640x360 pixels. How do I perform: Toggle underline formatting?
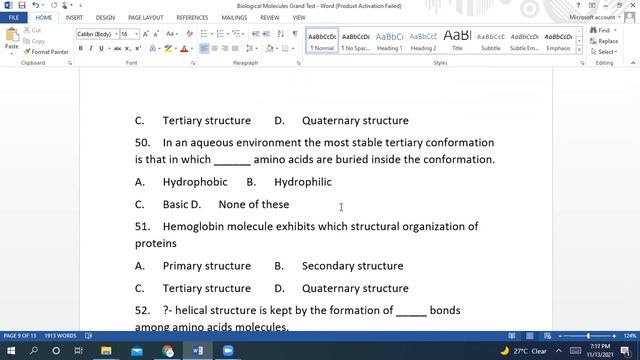click(x=101, y=49)
